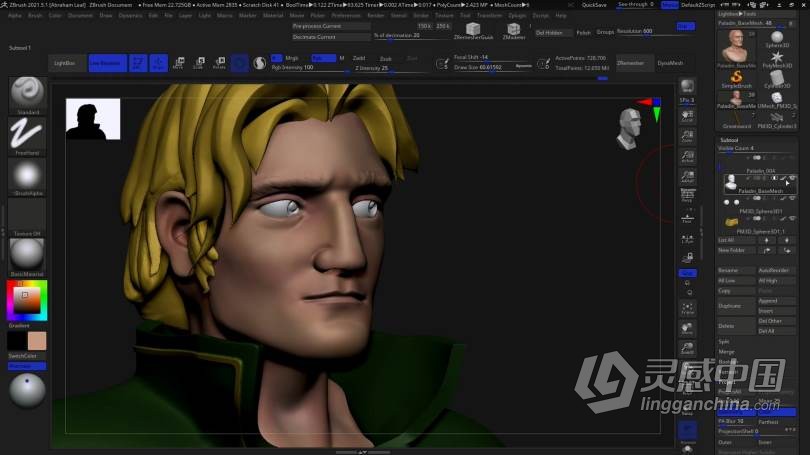Adjust Focal Shift slider
Viewport: 810px width, 455px height.
492,57
